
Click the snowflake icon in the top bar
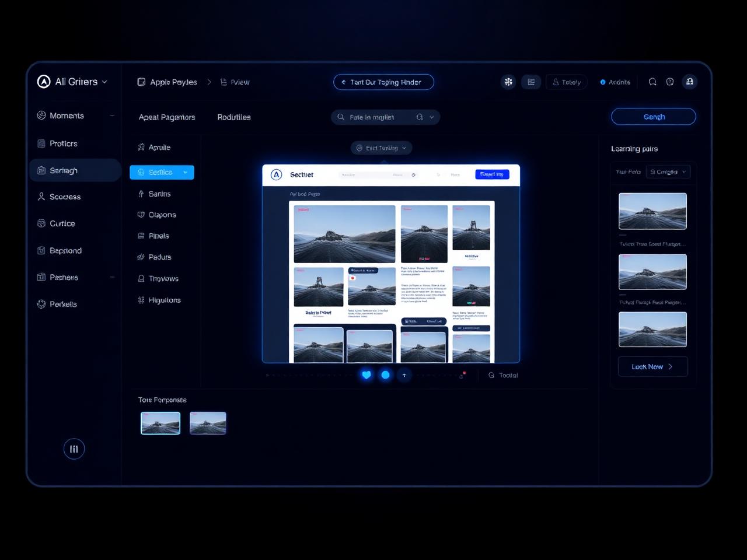[508, 82]
